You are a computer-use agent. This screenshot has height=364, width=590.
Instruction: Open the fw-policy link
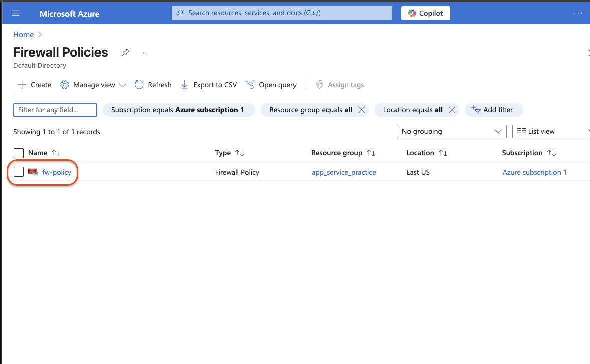click(x=57, y=172)
